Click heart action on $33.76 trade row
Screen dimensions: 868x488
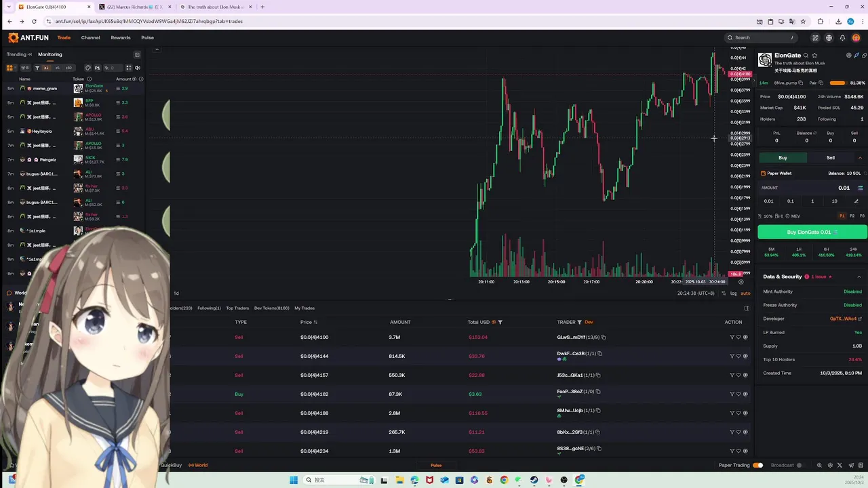[x=738, y=356]
